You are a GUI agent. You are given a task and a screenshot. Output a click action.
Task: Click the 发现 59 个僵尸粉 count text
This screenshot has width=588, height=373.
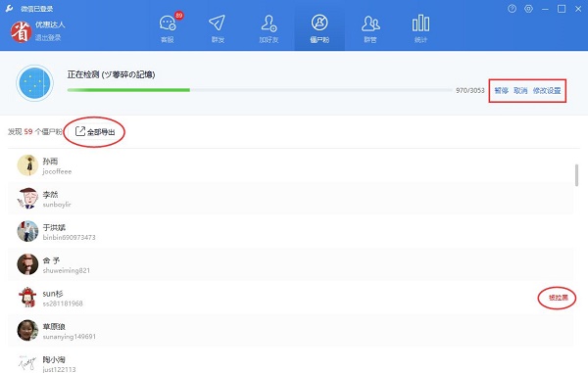[x=35, y=132]
